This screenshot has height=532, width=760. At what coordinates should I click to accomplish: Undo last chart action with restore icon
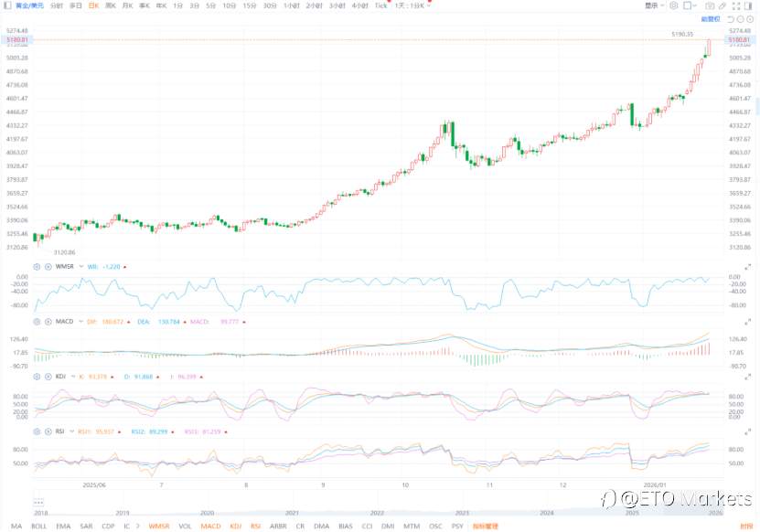click(x=730, y=20)
